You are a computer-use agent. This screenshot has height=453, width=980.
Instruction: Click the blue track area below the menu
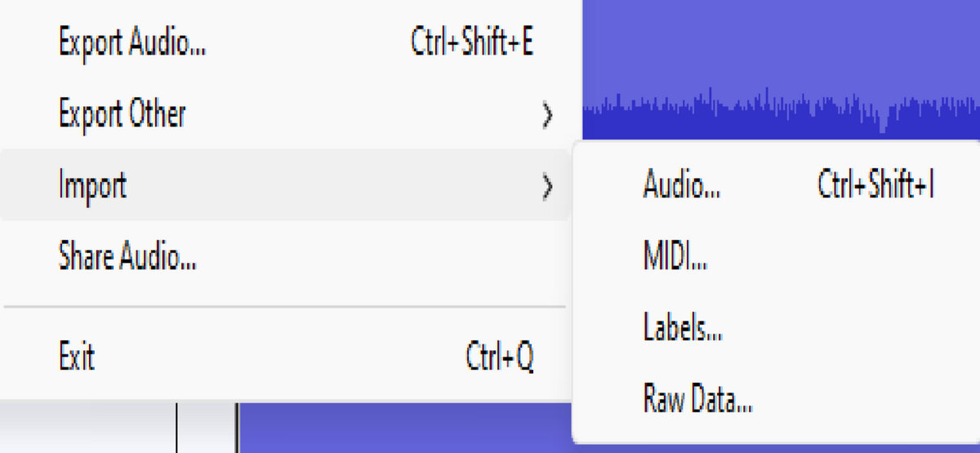tap(400, 429)
